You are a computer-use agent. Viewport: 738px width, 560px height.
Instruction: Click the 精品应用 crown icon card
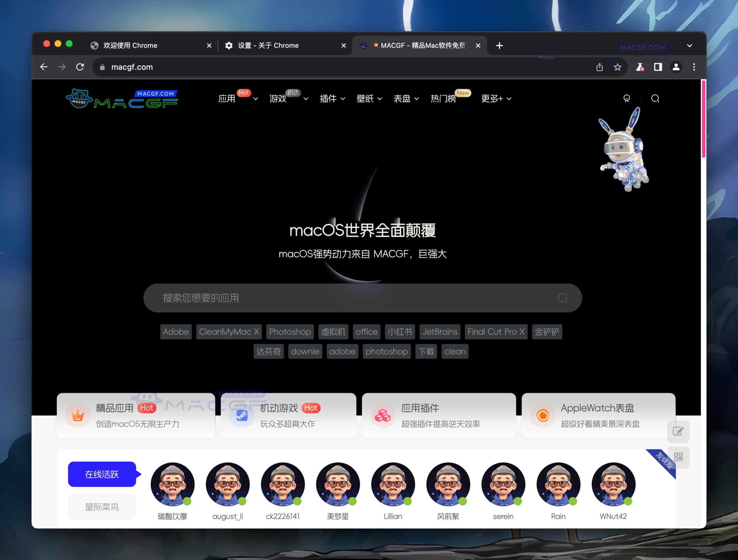[77, 415]
